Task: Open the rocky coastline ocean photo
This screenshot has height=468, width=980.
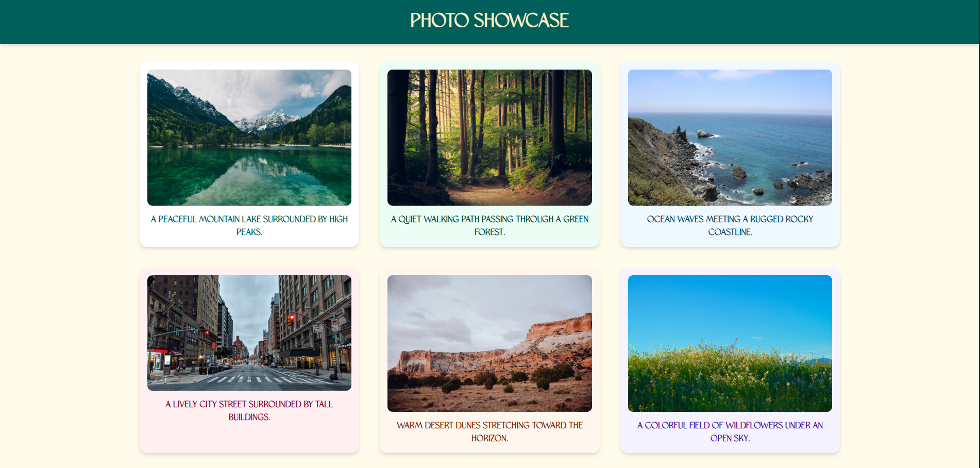Action: pyautogui.click(x=730, y=138)
